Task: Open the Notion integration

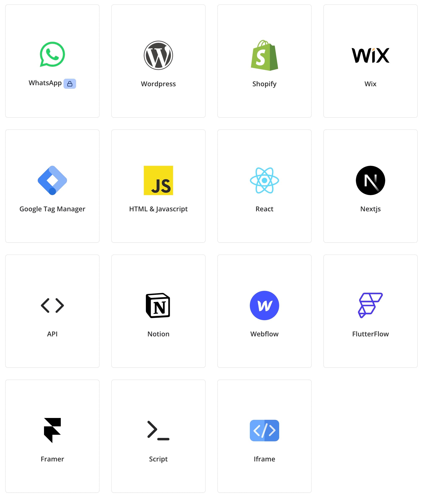Action: click(x=158, y=311)
